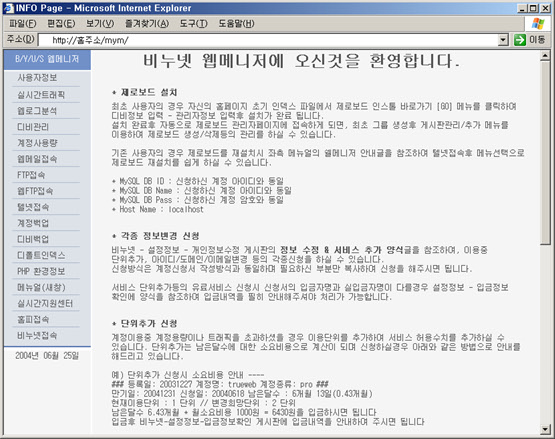Expand the address bar dropdown arrow

point(503,40)
